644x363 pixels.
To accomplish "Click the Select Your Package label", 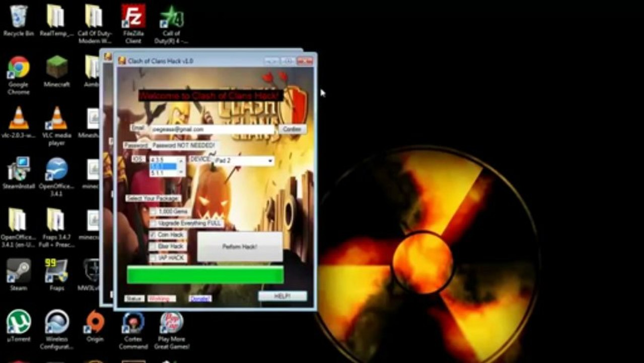I will 153,198.
